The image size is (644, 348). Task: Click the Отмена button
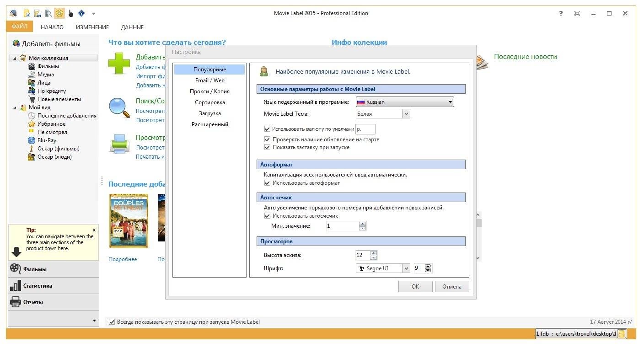point(452,287)
